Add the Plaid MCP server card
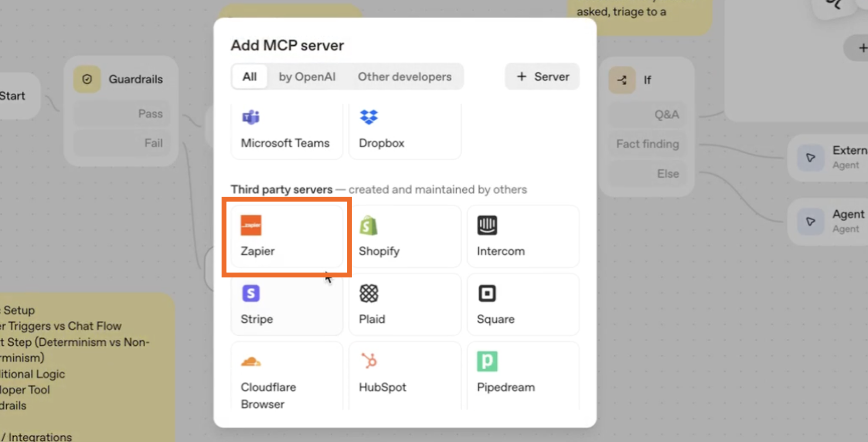868x442 pixels. point(405,304)
